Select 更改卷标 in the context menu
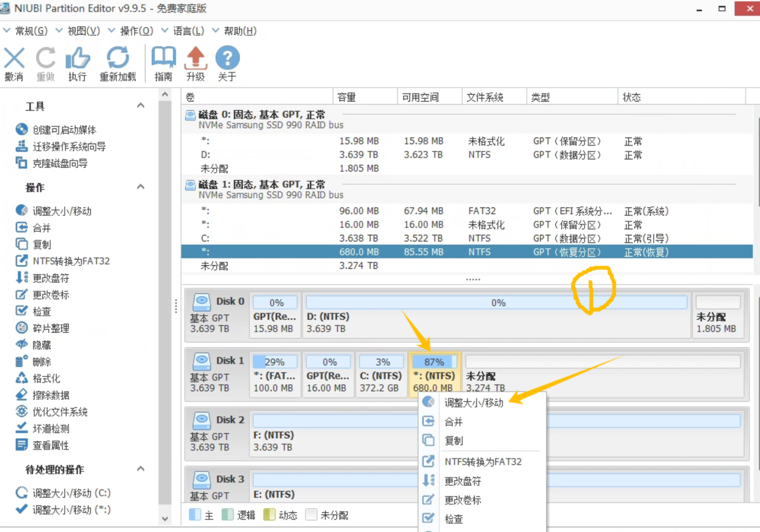 482,500
